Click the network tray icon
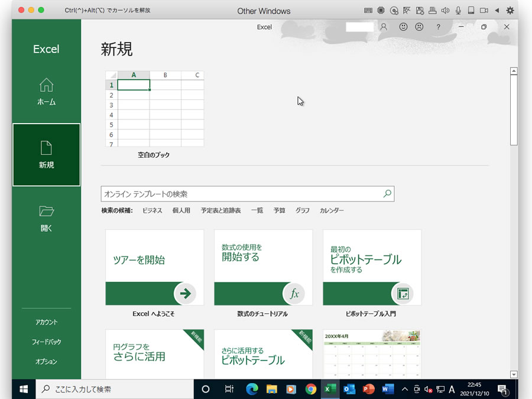 440,389
